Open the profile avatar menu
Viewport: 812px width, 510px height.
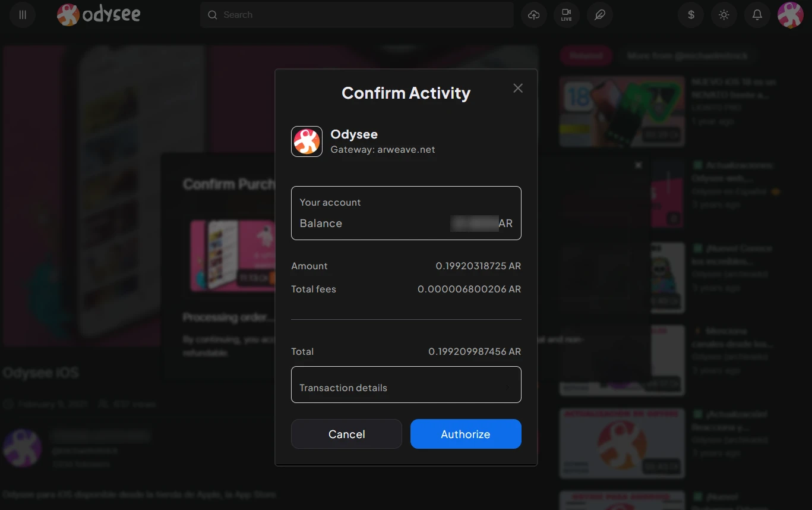click(x=791, y=15)
